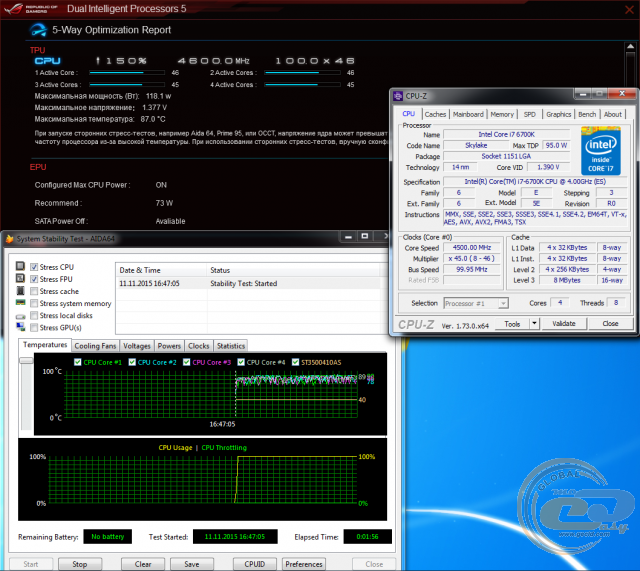
Task: Click the Stop button in AIDA64
Action: coord(80,564)
